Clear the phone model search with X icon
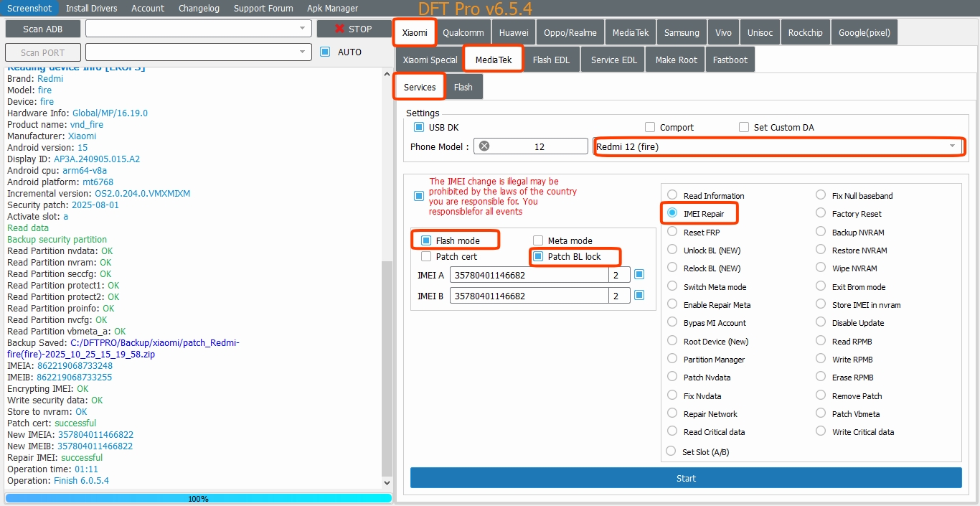Viewport: 980px width, 506px height. pos(484,146)
